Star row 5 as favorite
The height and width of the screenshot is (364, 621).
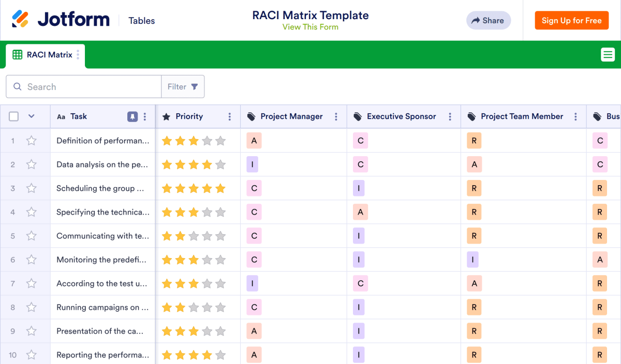tap(32, 236)
